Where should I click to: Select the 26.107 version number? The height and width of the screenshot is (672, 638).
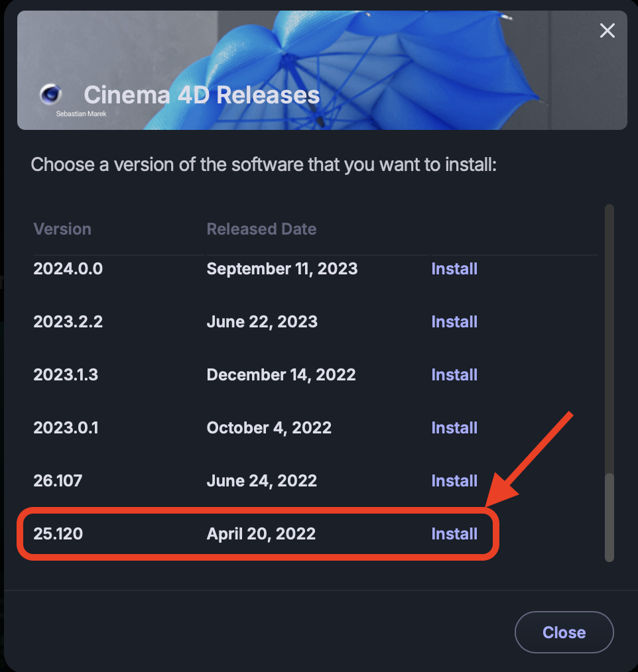tap(58, 481)
